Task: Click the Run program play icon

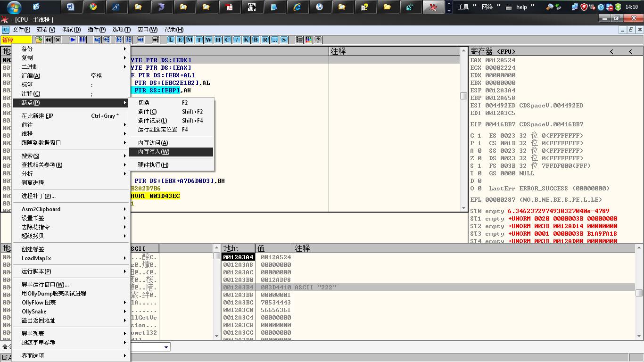Action: pyautogui.click(x=73, y=40)
